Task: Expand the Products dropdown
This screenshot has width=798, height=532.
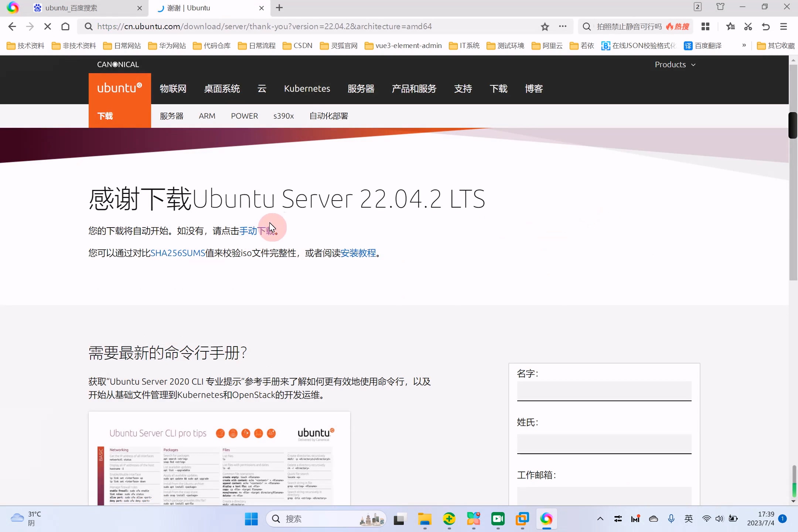Action: (675, 65)
